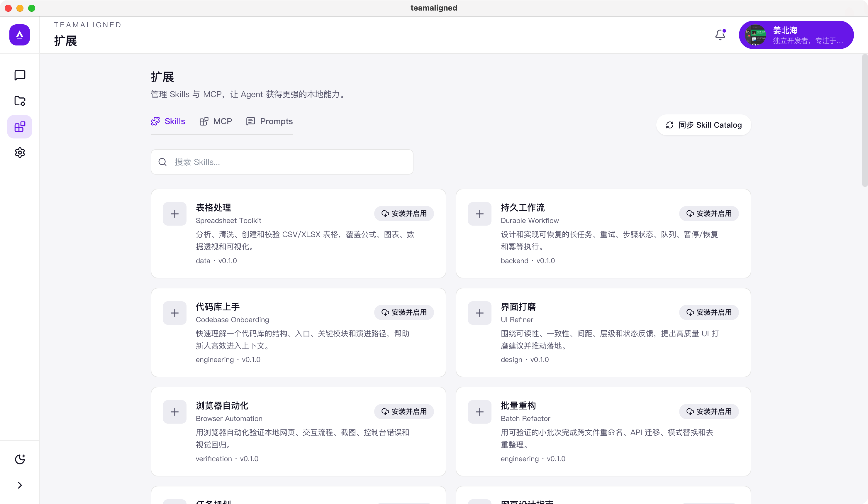Click the plus icon for 表格处理

(175, 214)
